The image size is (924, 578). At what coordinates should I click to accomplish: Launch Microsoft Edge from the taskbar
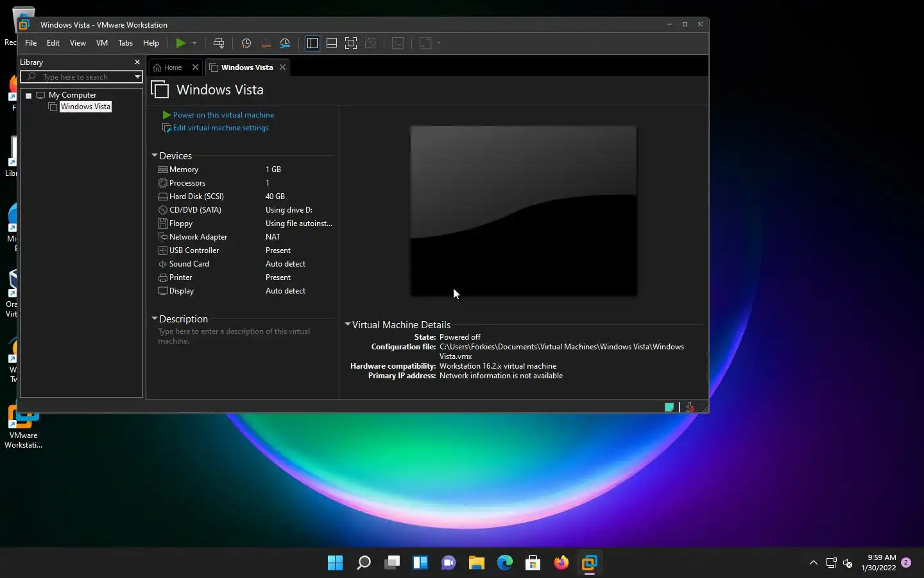click(505, 563)
